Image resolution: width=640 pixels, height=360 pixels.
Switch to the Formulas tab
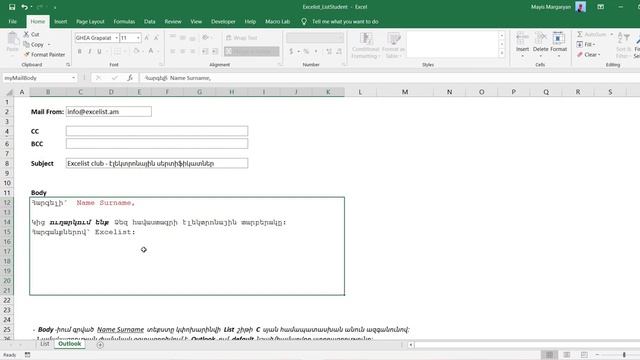pyautogui.click(x=124, y=22)
